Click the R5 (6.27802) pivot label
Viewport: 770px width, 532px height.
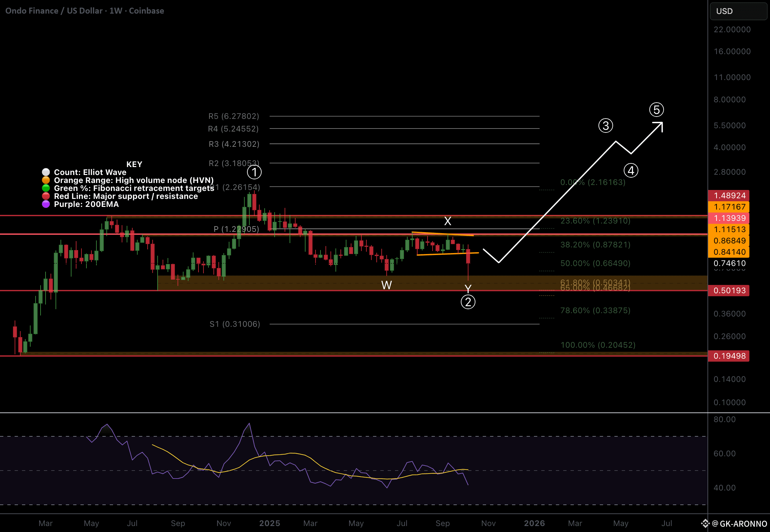click(x=233, y=116)
